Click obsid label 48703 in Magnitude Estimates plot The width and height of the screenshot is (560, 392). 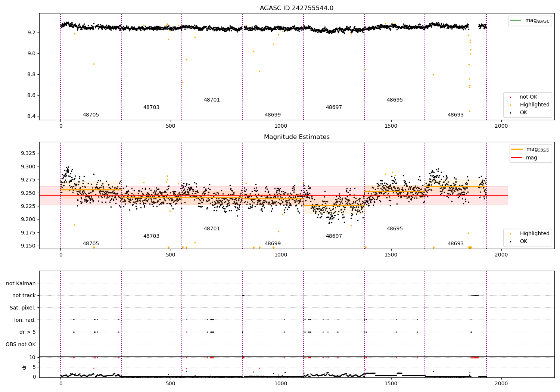[151, 236]
